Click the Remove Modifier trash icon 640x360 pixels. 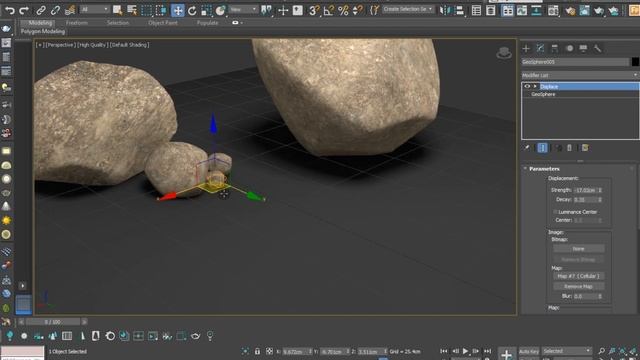[569, 148]
